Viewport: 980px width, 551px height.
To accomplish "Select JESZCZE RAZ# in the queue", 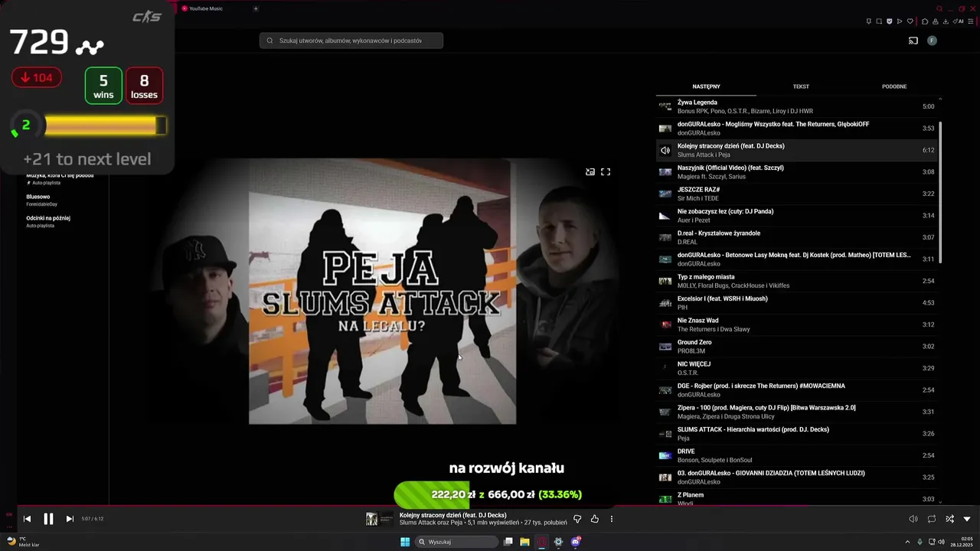I will pos(796,194).
